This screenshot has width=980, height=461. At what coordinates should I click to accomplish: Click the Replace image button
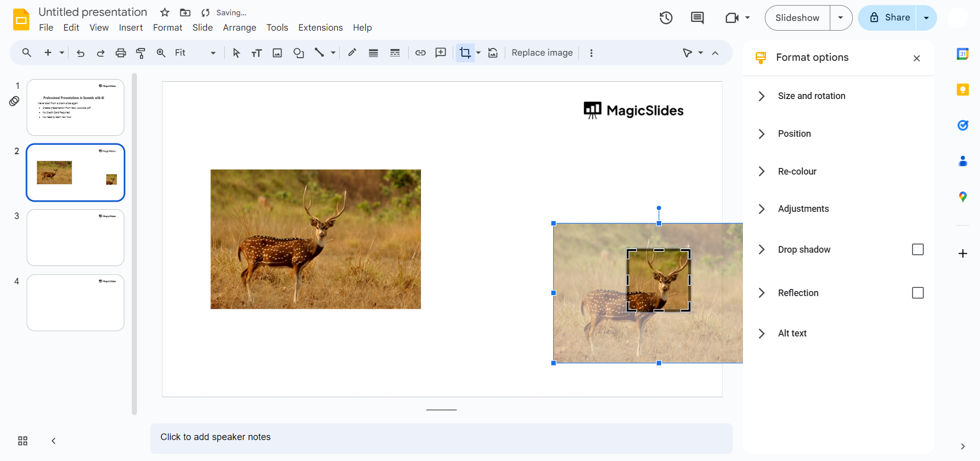542,53
